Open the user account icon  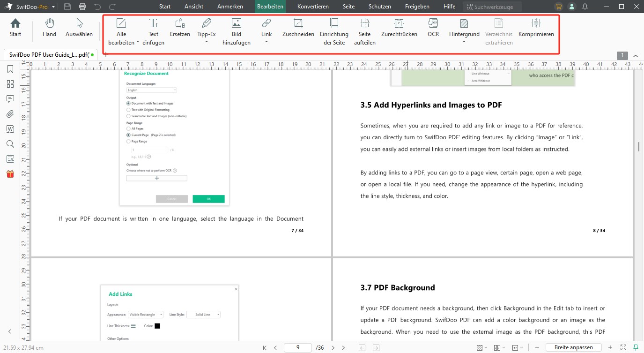point(571,7)
